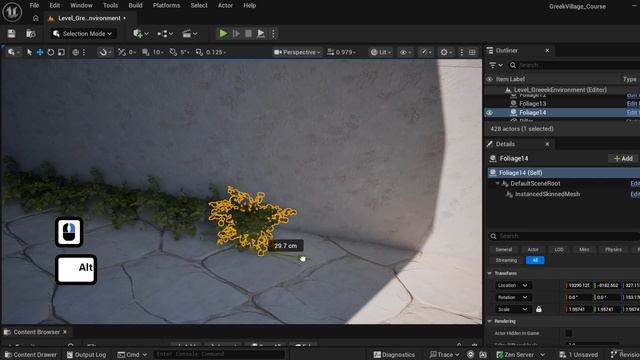The image size is (640, 360).
Task: Check Actor Hidden In Game checkbox
Action: (569, 333)
